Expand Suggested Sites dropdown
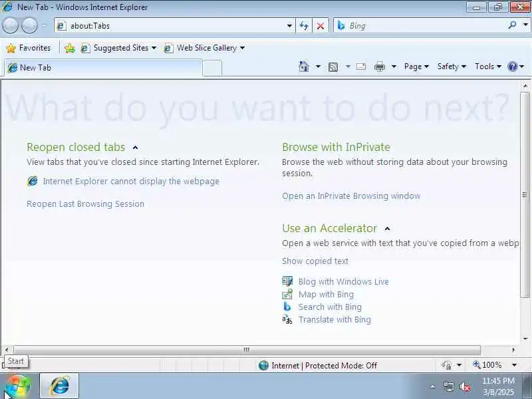The width and height of the screenshot is (532, 399). tap(154, 48)
